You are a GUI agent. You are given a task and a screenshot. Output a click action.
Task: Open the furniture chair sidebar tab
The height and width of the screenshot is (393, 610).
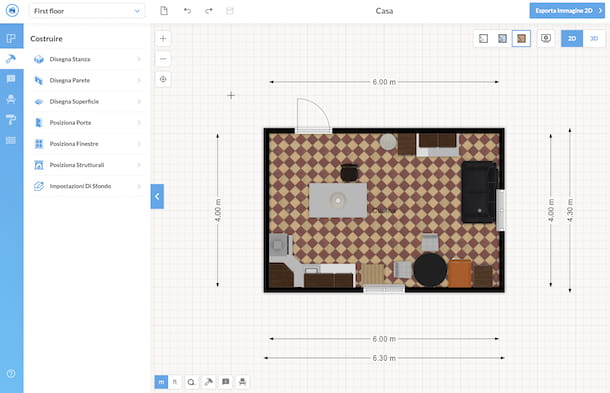tap(11, 99)
